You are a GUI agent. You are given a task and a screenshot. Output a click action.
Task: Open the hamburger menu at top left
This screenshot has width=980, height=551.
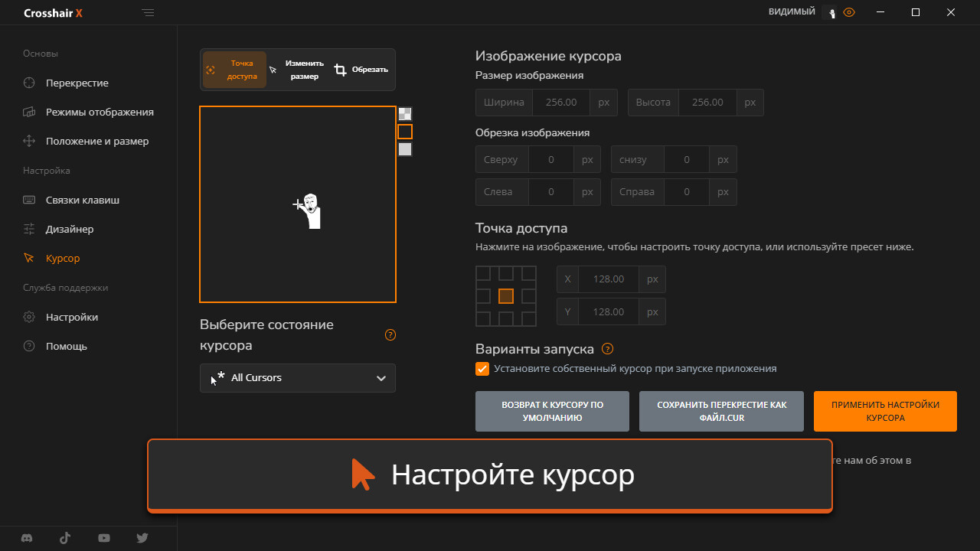click(148, 12)
